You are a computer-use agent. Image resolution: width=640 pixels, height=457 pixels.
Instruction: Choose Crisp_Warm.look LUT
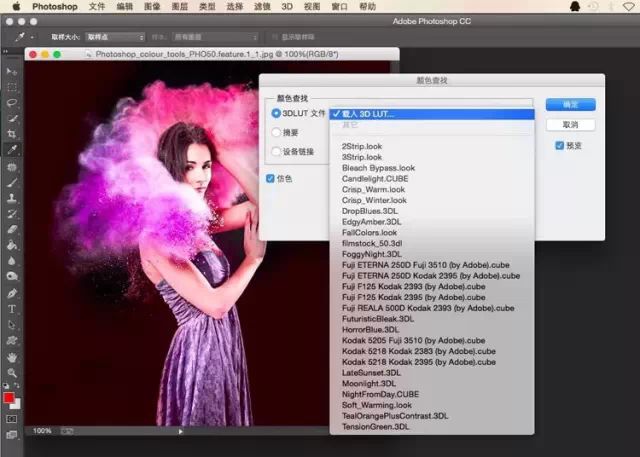click(x=432, y=189)
